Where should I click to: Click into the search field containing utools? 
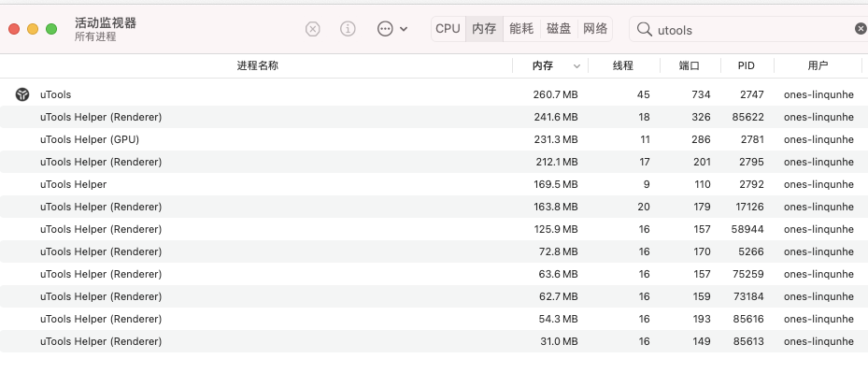748,29
